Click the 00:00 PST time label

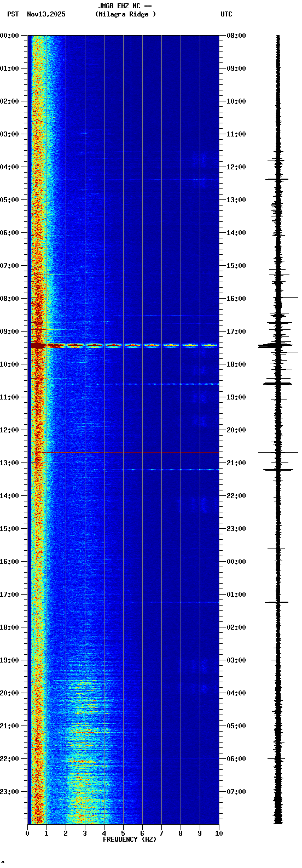click(x=10, y=36)
